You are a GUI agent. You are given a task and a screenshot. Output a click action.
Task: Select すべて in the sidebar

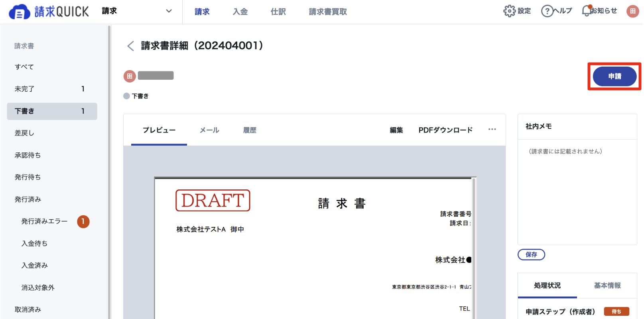pyautogui.click(x=52, y=67)
